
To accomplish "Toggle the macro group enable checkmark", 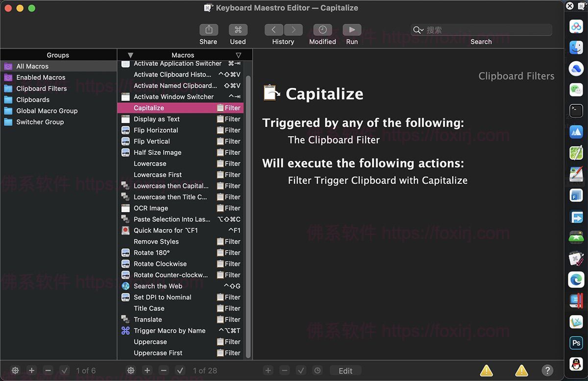I will pos(64,371).
